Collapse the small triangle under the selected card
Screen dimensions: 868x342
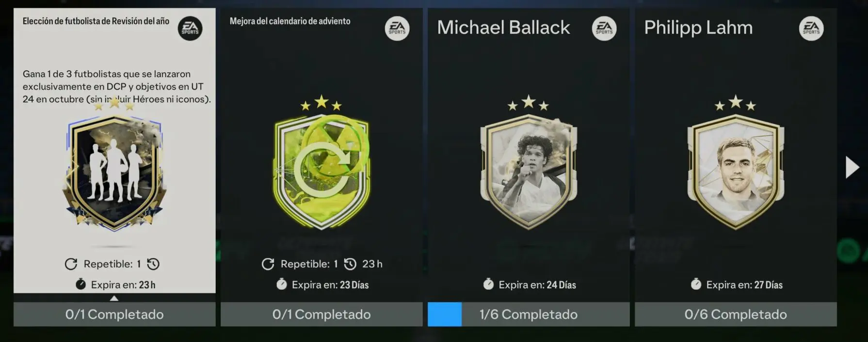pos(114,298)
